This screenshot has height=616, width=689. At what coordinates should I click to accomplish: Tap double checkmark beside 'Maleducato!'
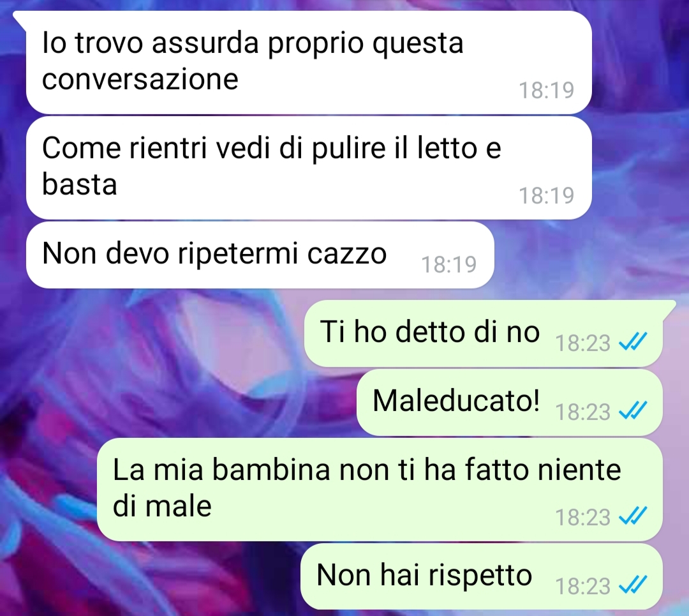pos(633,410)
